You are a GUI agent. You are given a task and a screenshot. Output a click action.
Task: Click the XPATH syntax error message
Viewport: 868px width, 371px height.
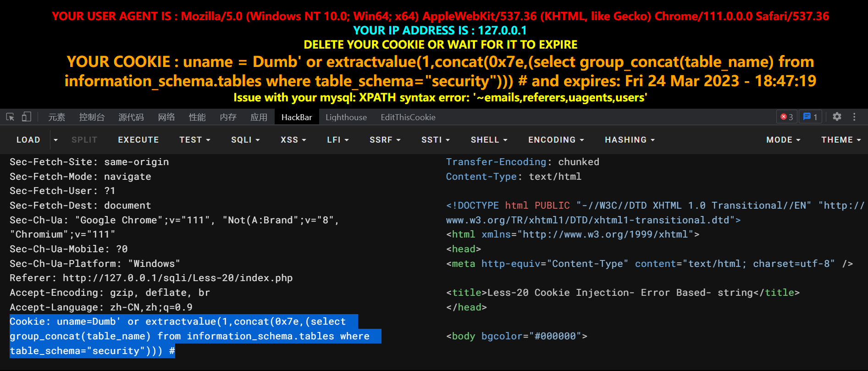pos(440,98)
